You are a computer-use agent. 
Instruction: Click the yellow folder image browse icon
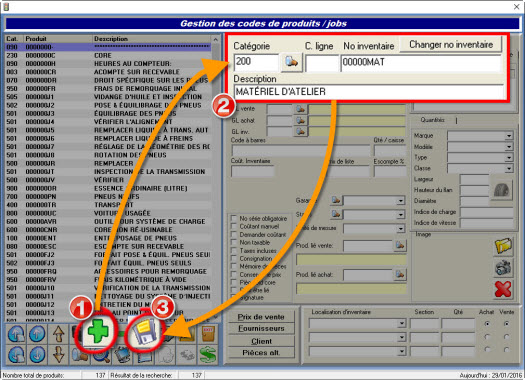[x=503, y=246]
